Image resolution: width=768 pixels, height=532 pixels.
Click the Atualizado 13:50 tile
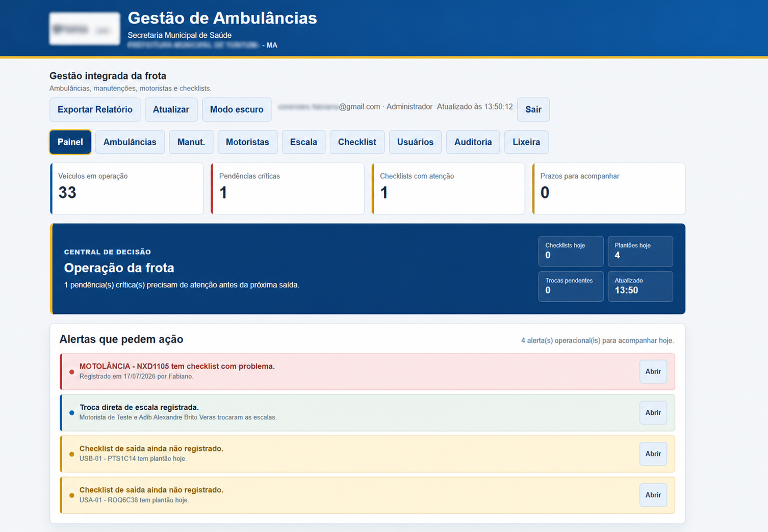point(641,286)
